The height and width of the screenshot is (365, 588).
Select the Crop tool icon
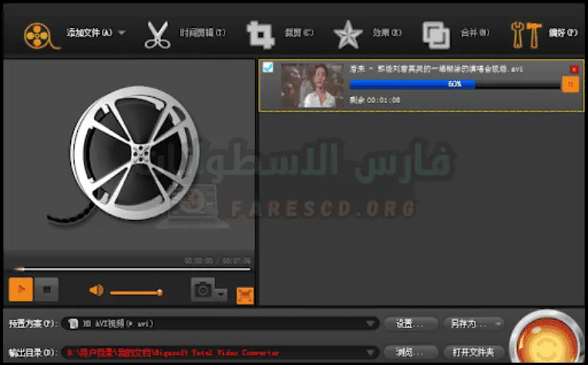[261, 35]
